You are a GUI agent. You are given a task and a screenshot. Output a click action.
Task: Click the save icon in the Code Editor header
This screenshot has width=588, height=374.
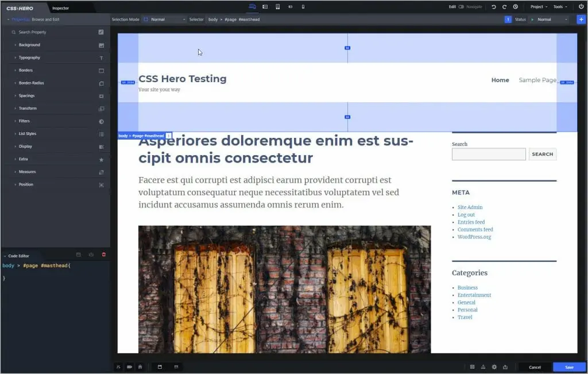pyautogui.click(x=79, y=255)
